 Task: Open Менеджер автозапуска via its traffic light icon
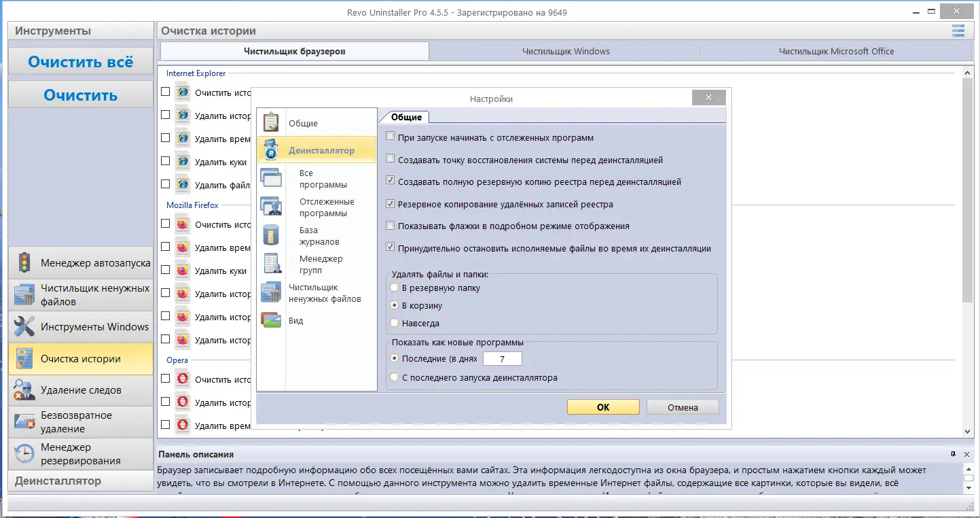(x=24, y=263)
